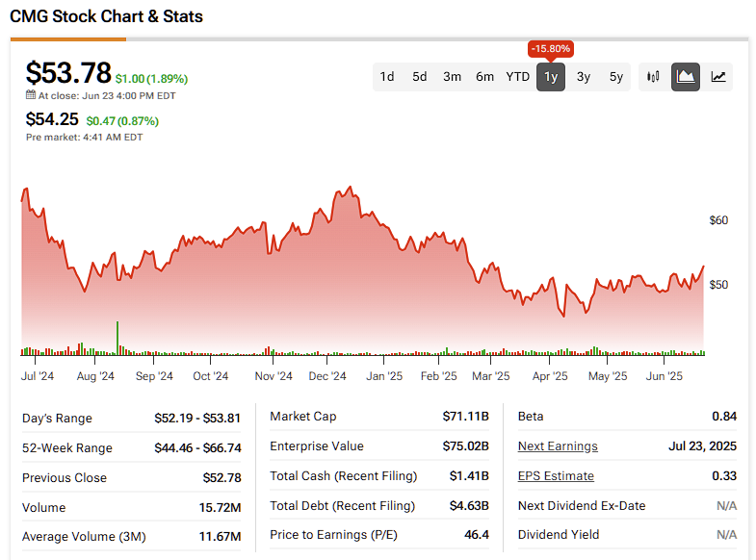The width and height of the screenshot is (756, 560).
Task: Click the $60 price axis label
Action: 718,220
